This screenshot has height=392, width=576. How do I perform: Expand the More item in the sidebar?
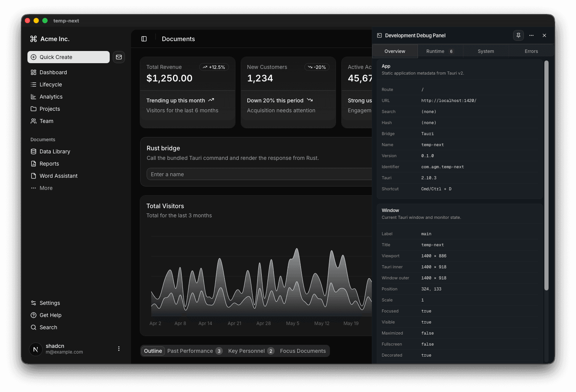pos(46,188)
